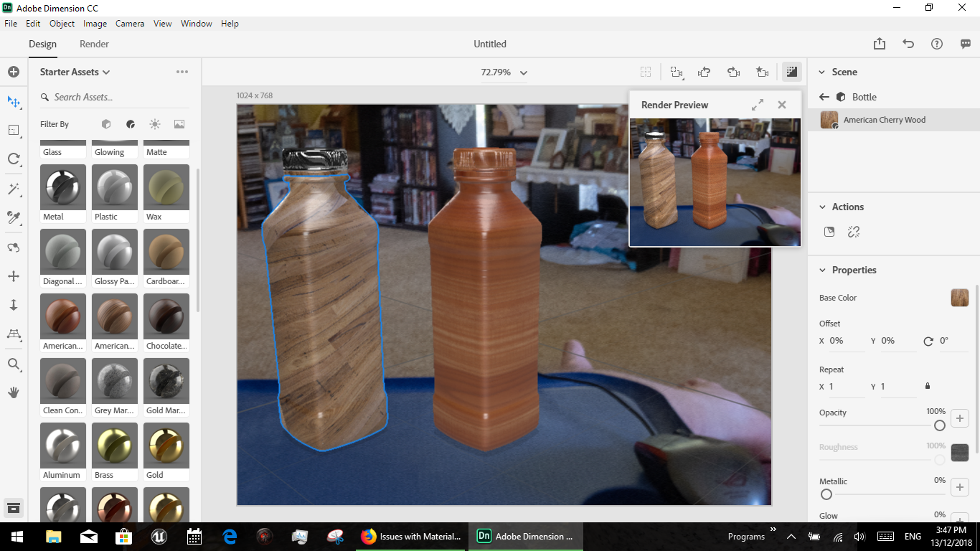Close the Render Preview panel
This screenshot has height=551, width=980.
click(x=782, y=105)
